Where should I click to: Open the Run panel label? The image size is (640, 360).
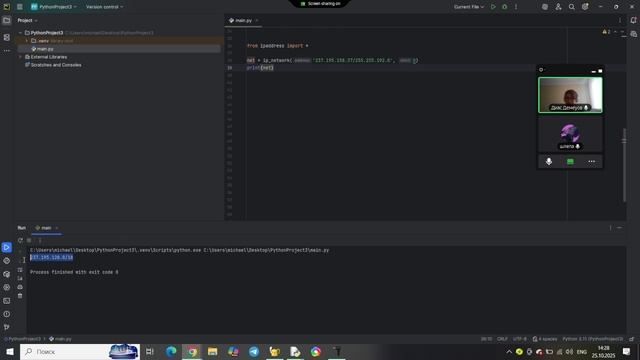22,228
